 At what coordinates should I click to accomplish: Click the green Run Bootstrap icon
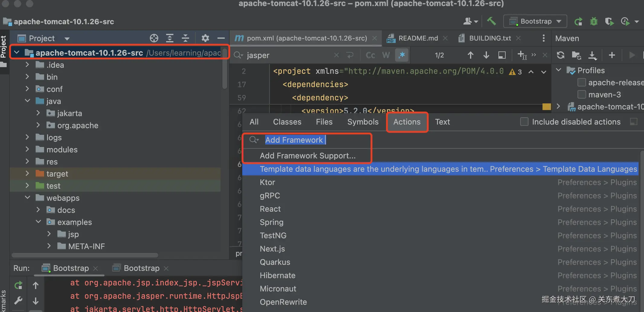pos(578,21)
